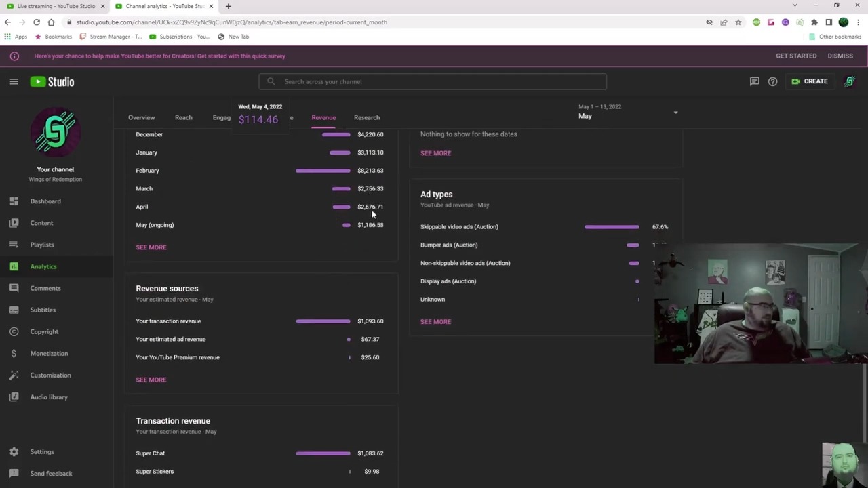
Task: Click the browser back arrow
Action: [x=7, y=22]
